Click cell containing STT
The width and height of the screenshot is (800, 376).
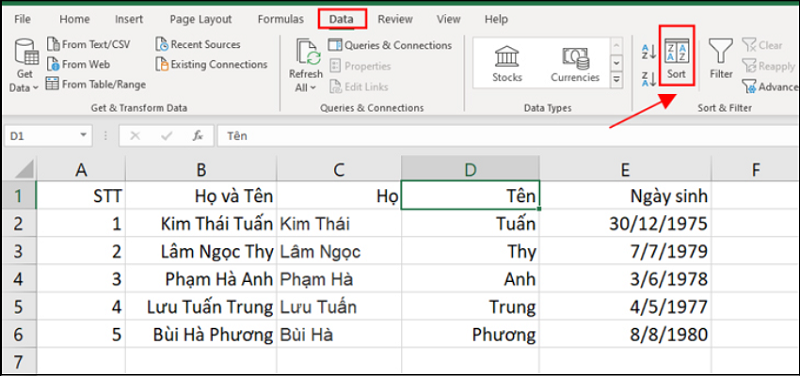(x=81, y=195)
